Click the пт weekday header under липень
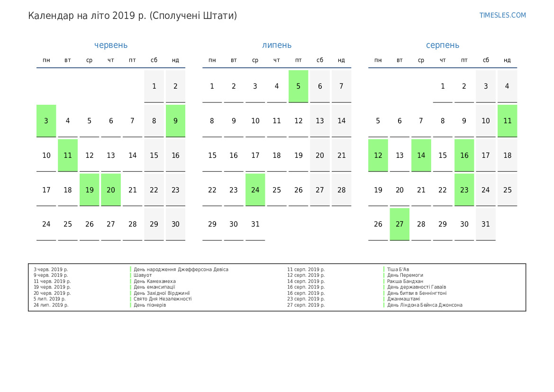The image size is (554, 392). [298, 60]
